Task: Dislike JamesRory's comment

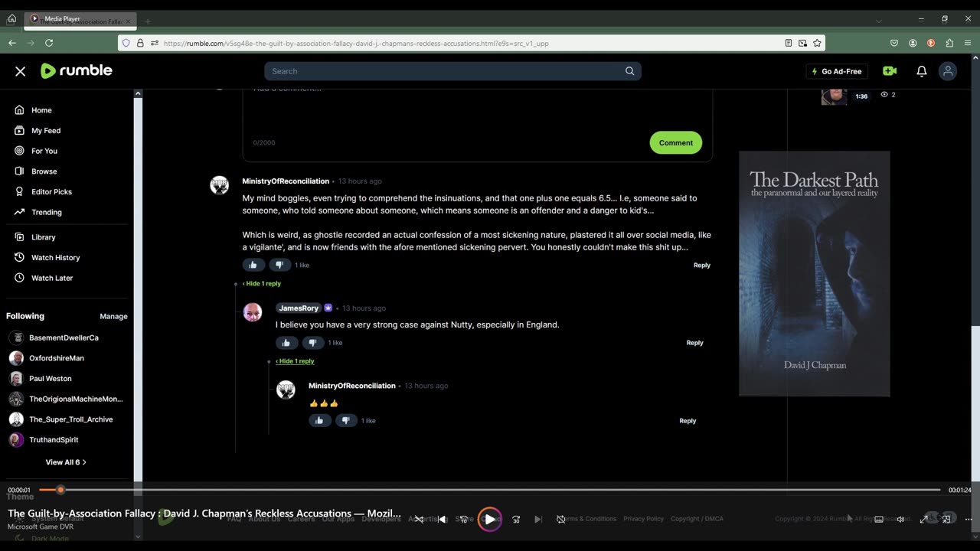Action: tap(312, 343)
